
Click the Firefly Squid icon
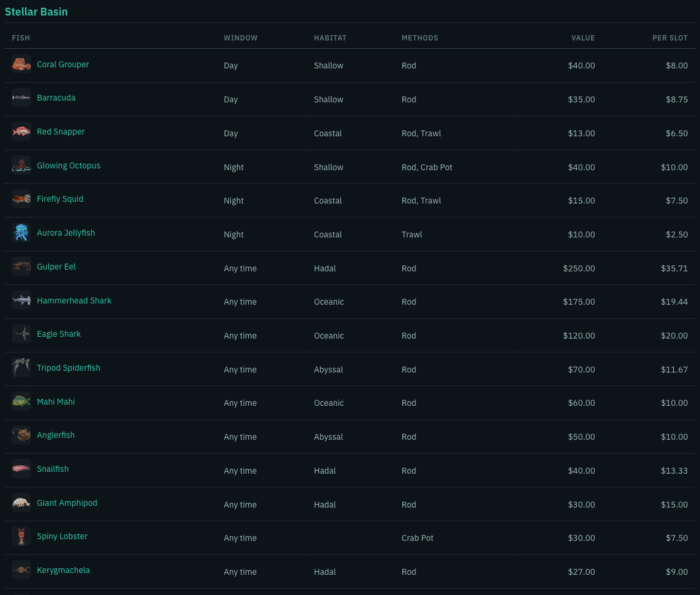[x=21, y=199]
